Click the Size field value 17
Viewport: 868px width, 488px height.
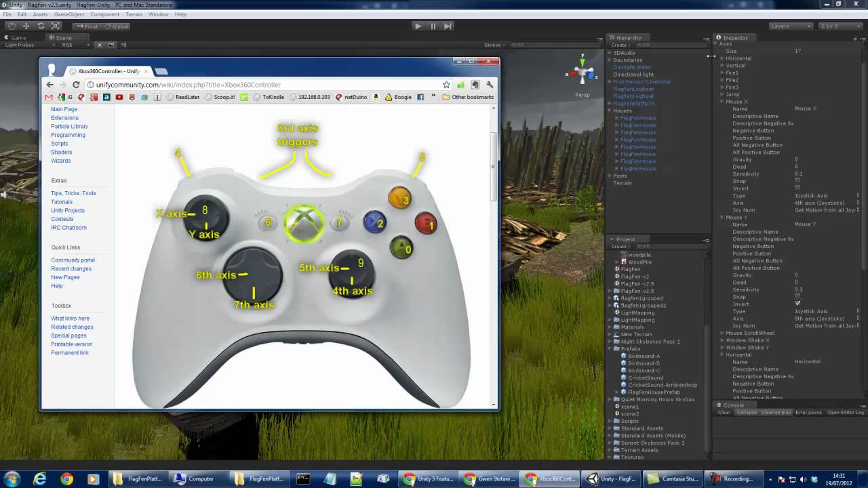pos(828,51)
